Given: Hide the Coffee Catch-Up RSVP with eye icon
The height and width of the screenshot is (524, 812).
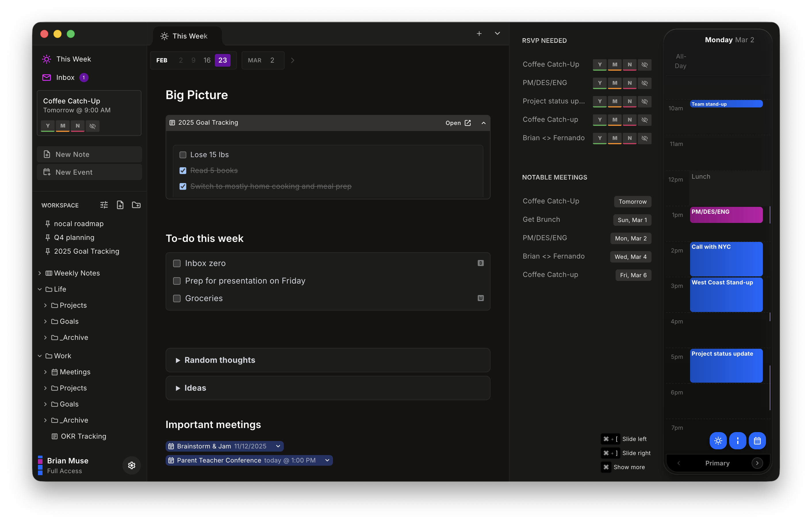Looking at the screenshot, I should [x=644, y=65].
